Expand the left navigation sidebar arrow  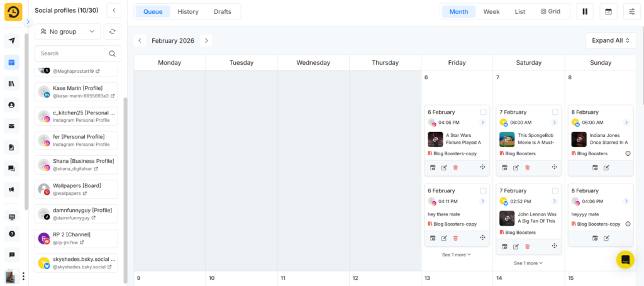28,22
